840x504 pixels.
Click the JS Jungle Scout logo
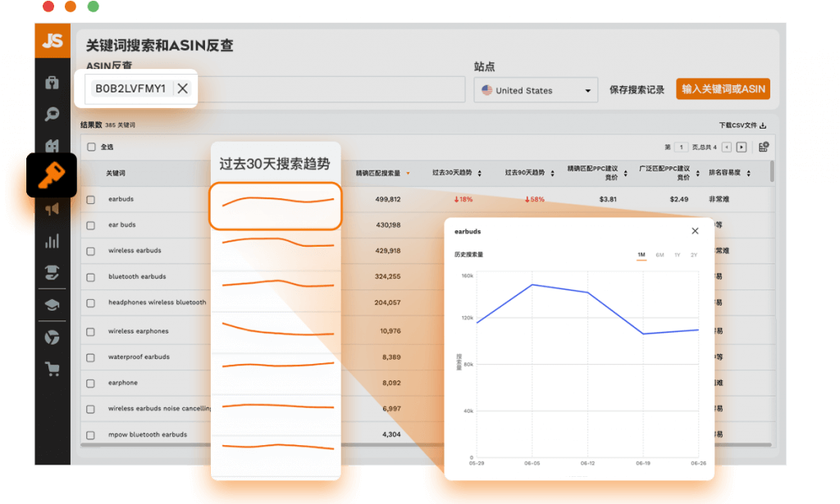[52, 41]
